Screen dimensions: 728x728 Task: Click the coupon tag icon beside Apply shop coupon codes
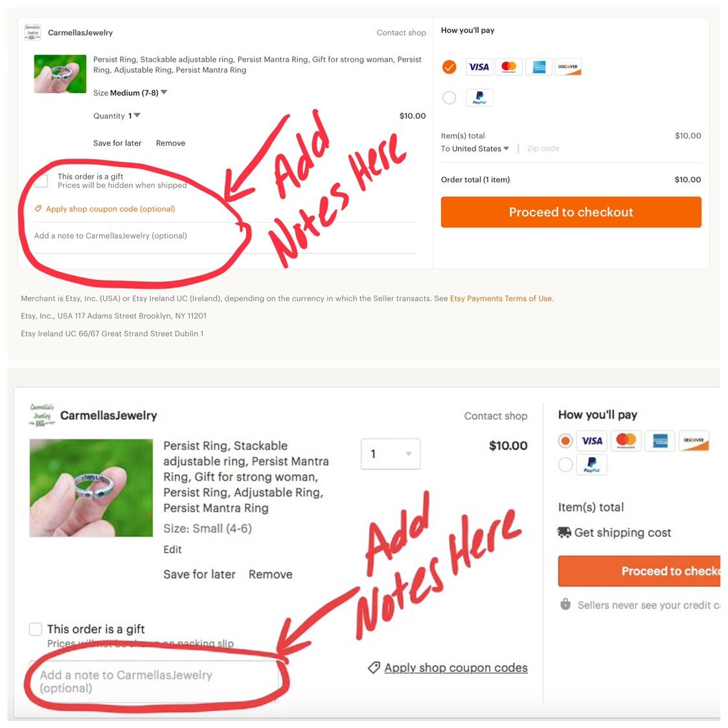[374, 668]
